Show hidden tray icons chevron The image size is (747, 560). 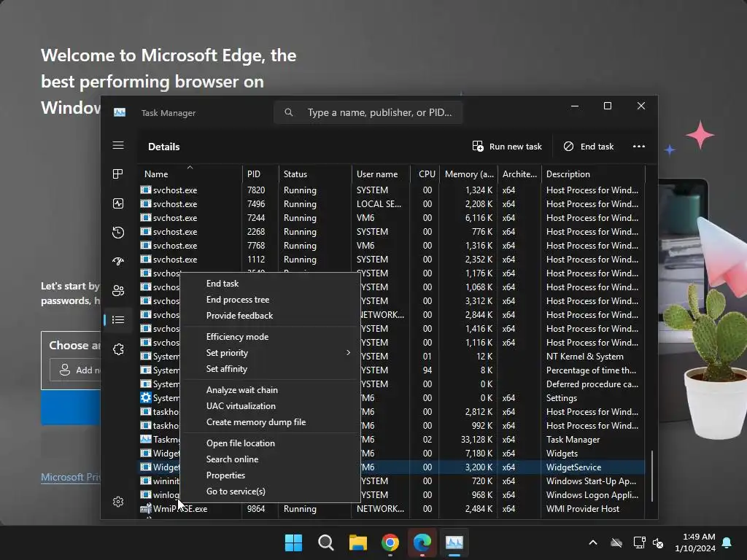593,542
